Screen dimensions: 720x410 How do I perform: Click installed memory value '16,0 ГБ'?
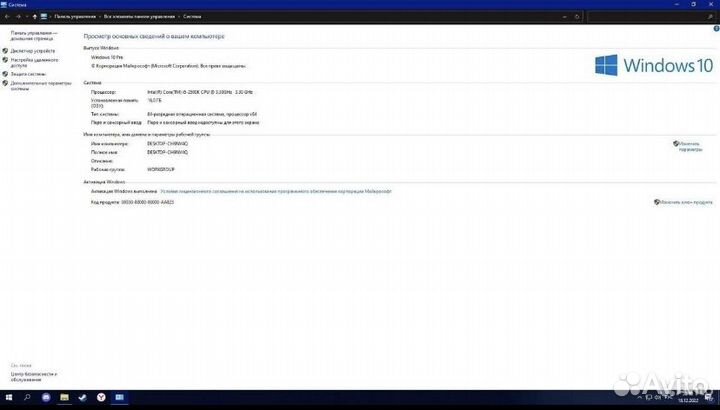point(154,100)
